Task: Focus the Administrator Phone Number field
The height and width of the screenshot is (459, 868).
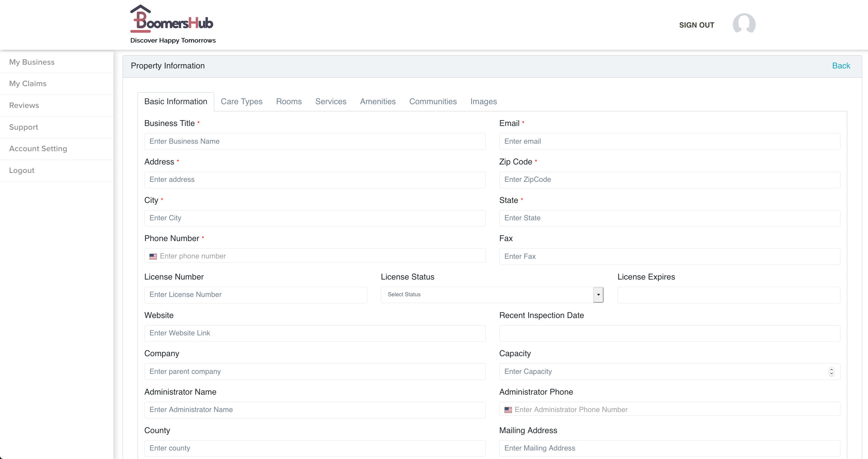Action: point(670,409)
